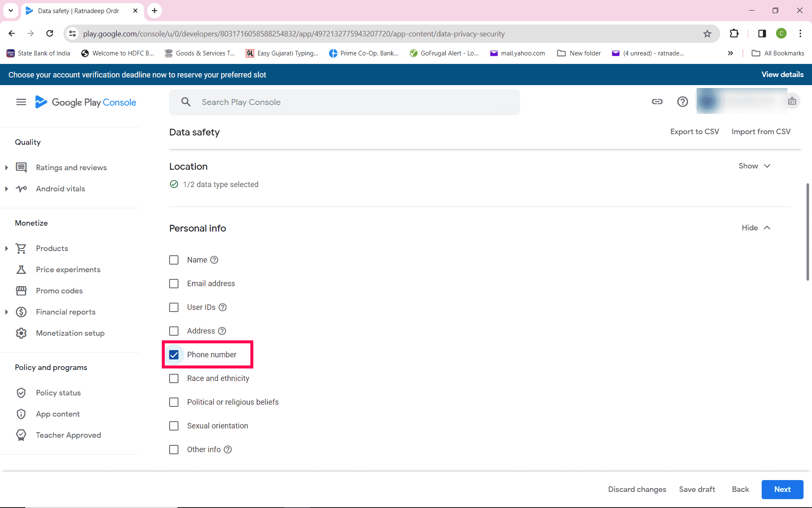Open the help question mark icon

pos(682,102)
